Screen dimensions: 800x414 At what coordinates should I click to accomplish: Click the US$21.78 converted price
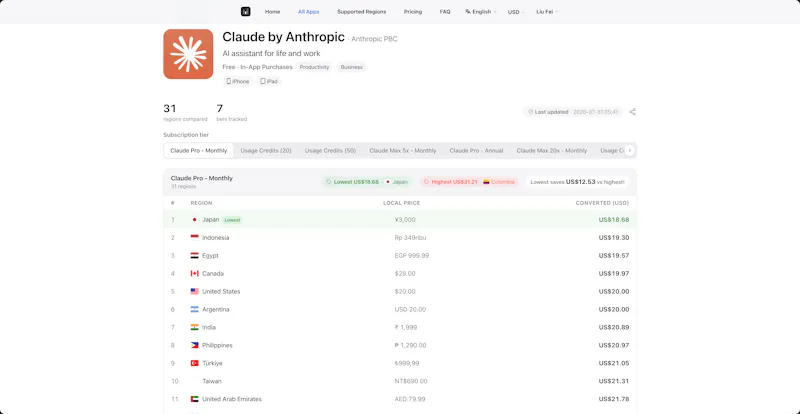[614, 399]
